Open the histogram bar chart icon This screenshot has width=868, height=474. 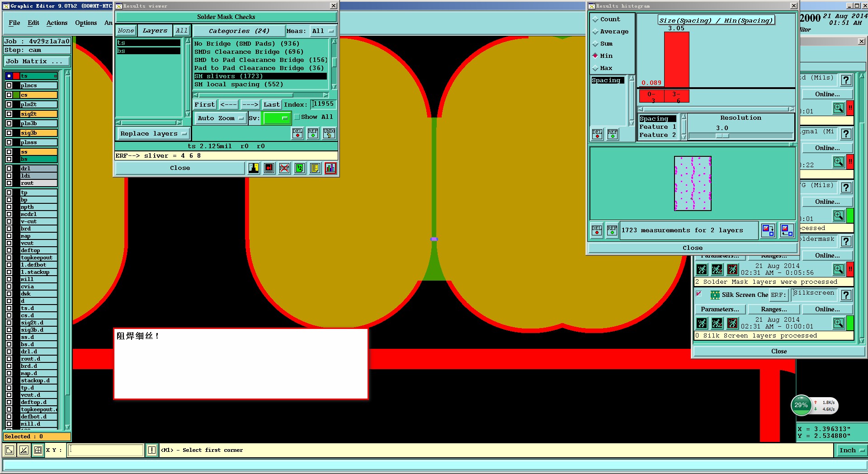pos(330,168)
